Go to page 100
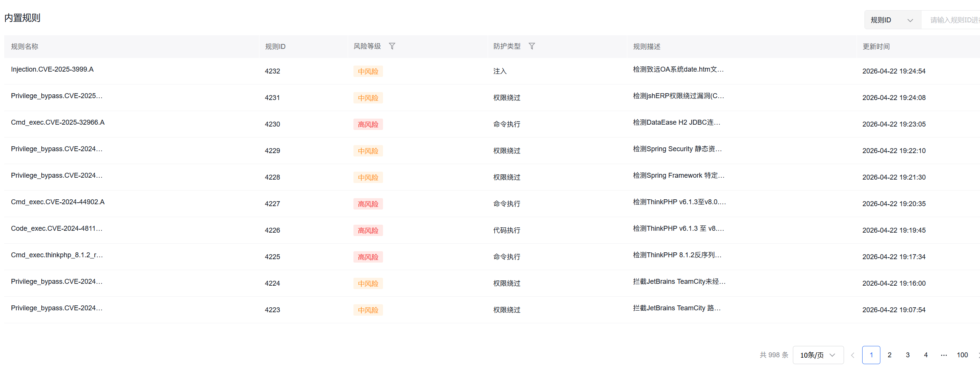This screenshot has width=980, height=377. point(962,355)
